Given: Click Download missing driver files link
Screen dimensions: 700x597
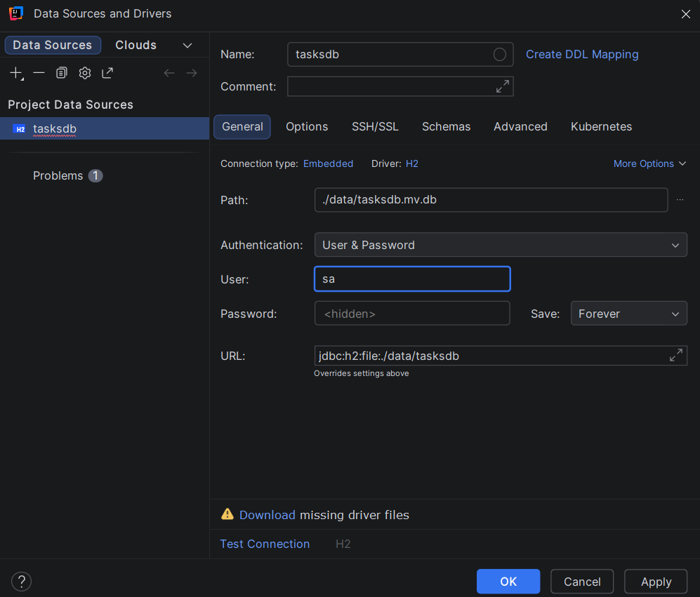Looking at the screenshot, I should click(x=267, y=515).
